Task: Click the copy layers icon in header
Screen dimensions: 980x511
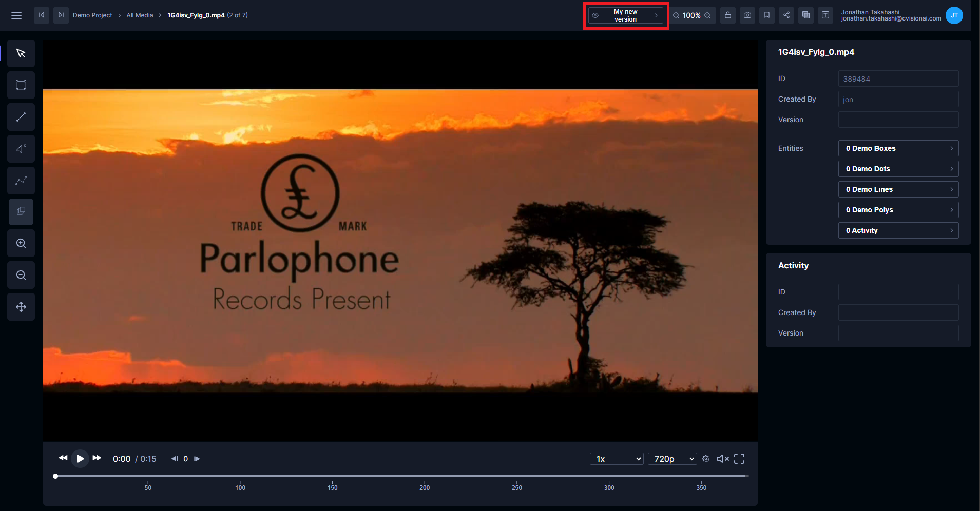Action: (806, 15)
